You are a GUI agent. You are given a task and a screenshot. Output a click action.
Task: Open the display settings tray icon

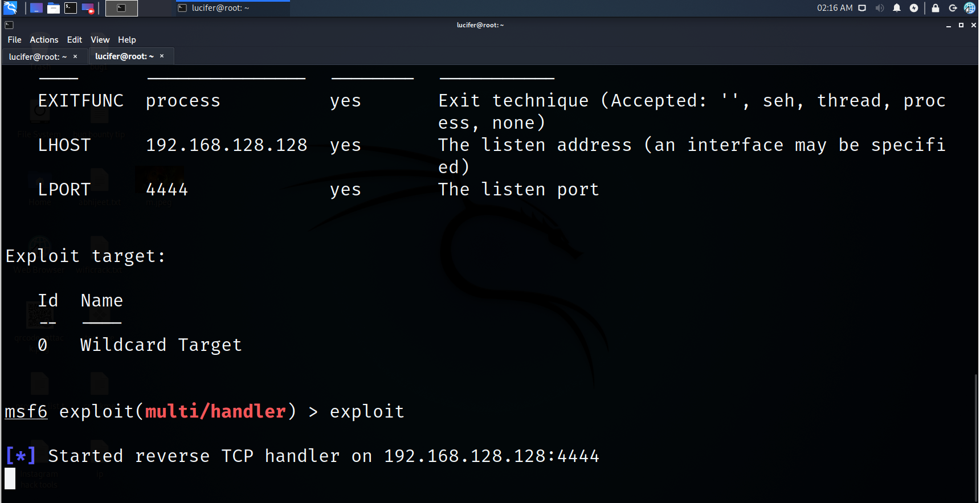[x=862, y=8]
